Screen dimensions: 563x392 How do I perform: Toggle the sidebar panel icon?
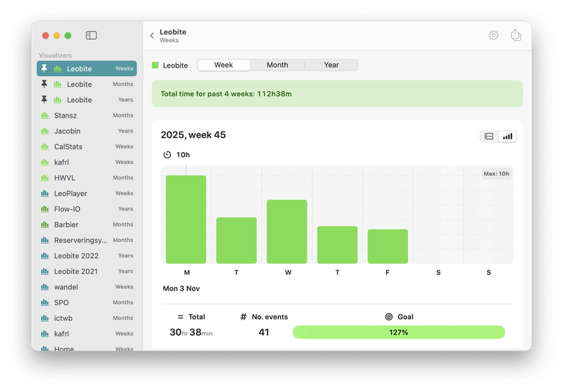(91, 35)
